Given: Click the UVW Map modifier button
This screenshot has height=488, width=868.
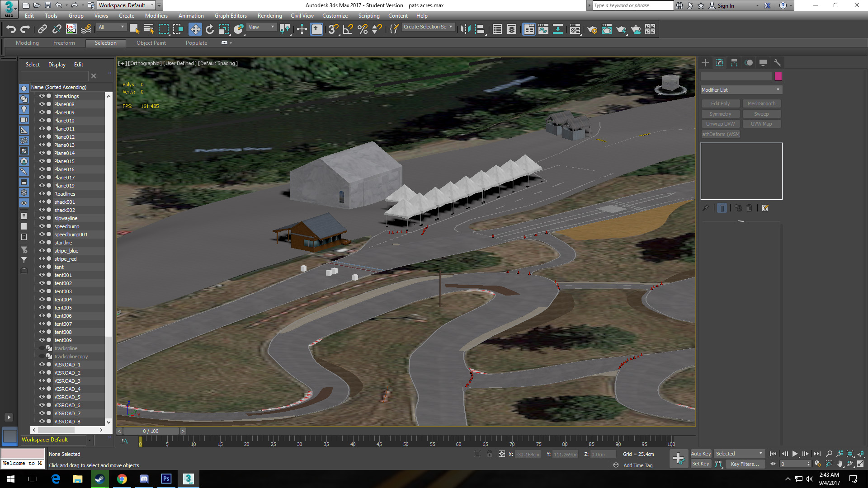Looking at the screenshot, I should coord(761,124).
